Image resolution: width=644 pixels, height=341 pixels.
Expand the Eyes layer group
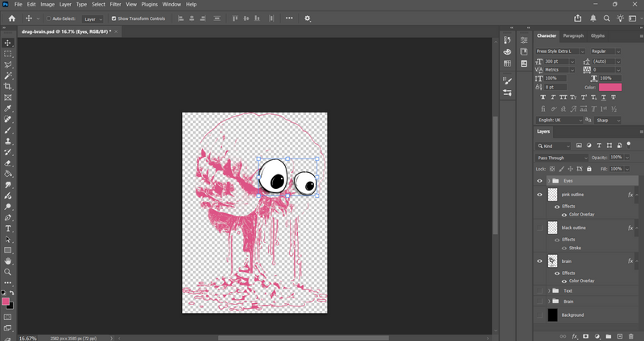tap(549, 181)
